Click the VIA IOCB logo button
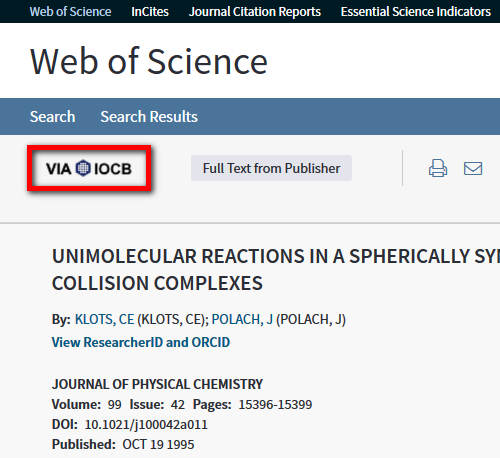The height and width of the screenshot is (458, 500). tap(89, 168)
